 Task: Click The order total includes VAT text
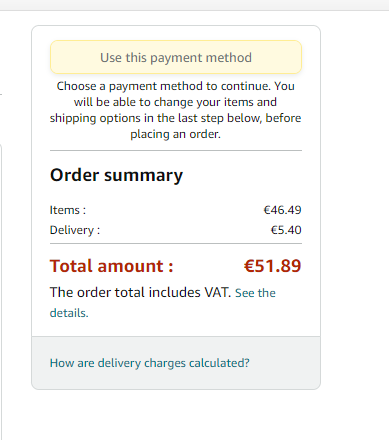pyautogui.click(x=140, y=292)
